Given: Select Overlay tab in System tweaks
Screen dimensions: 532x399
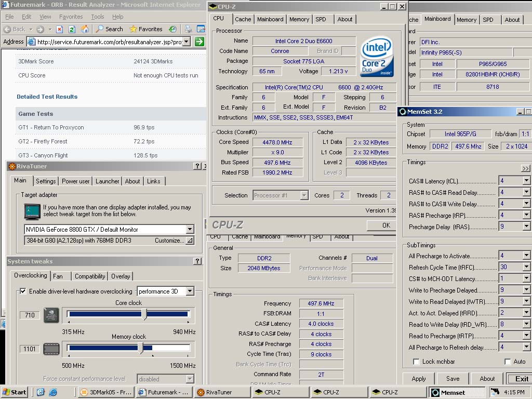Looking at the screenshot, I should (121, 276).
